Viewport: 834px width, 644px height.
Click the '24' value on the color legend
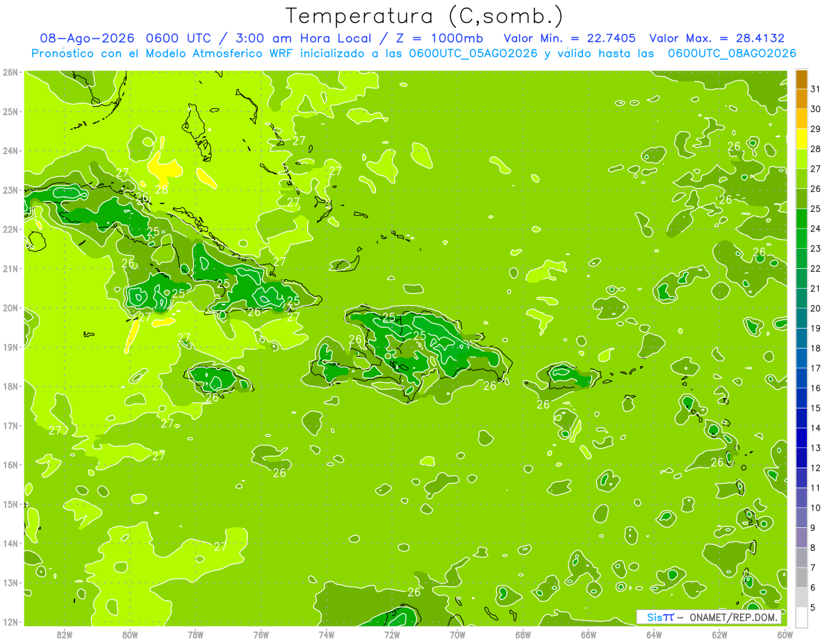[815, 229]
